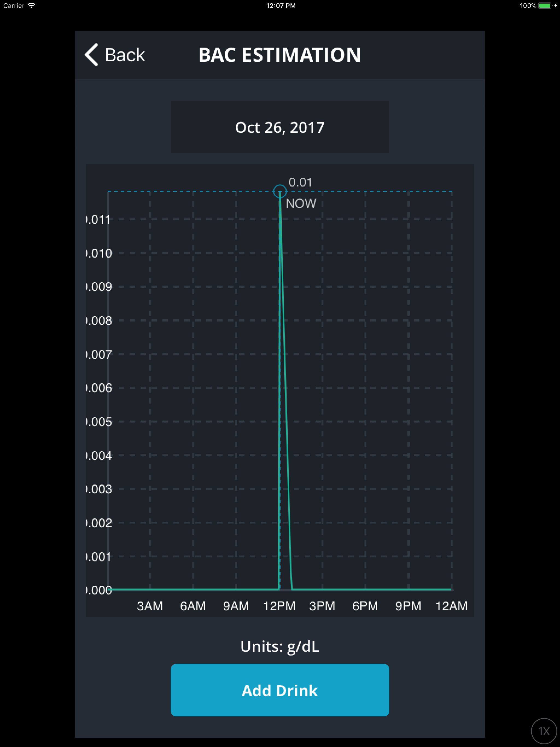This screenshot has width=560, height=747.
Task: Tap the Add Drink button
Action: pos(280,690)
